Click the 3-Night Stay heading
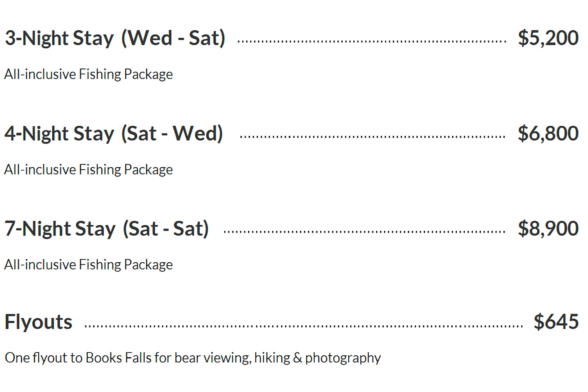 59,38
